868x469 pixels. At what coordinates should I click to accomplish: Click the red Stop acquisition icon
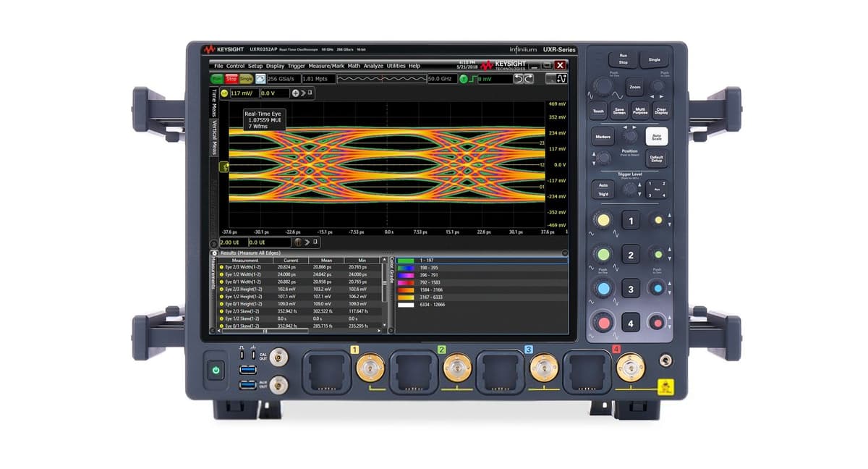click(x=231, y=79)
